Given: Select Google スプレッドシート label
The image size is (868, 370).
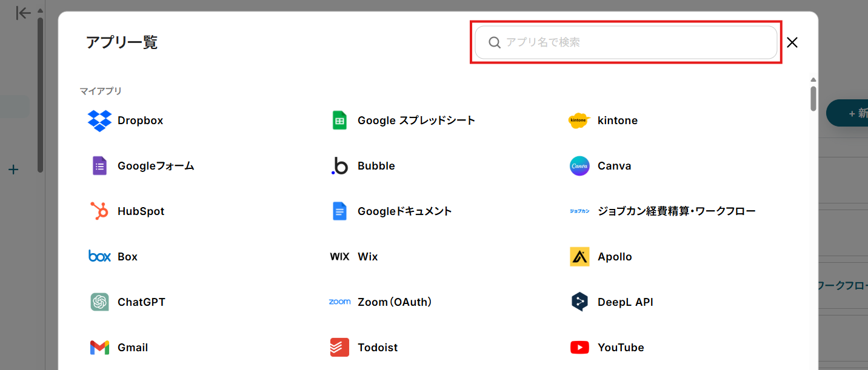Looking at the screenshot, I should 416,121.
